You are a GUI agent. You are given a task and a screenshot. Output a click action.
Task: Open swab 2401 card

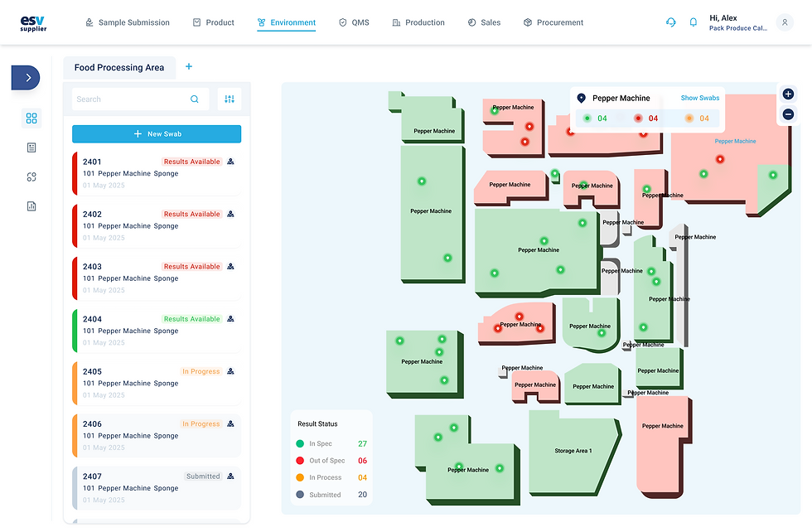[x=157, y=173]
